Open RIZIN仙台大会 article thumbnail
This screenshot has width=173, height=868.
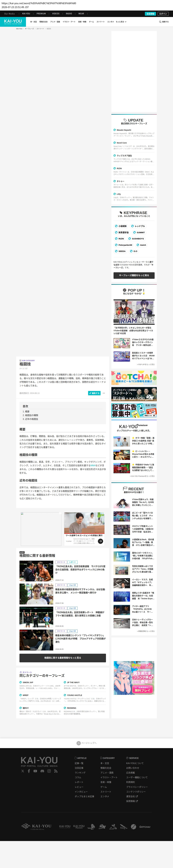pyautogui.click(x=36, y=617)
